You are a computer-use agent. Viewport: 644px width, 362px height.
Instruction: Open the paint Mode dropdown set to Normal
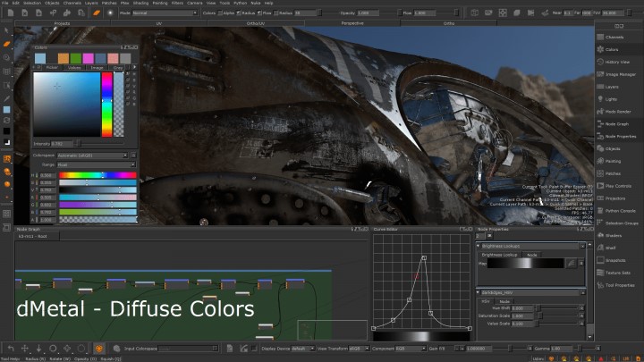(x=165, y=13)
